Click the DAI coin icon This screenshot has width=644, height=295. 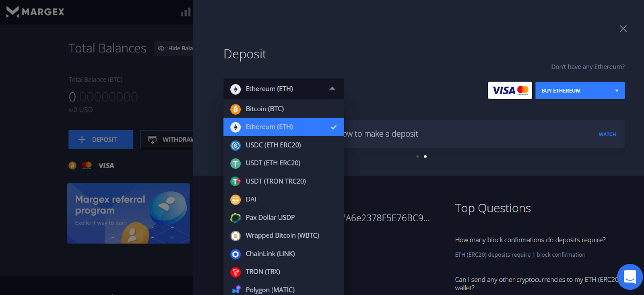[x=235, y=199]
